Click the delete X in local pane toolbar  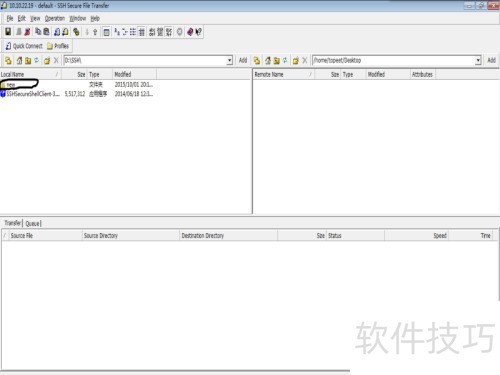click(x=56, y=60)
